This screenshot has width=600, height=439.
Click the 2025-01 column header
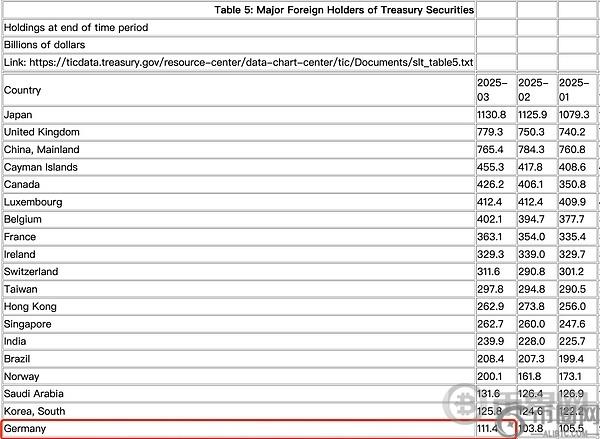pos(575,90)
